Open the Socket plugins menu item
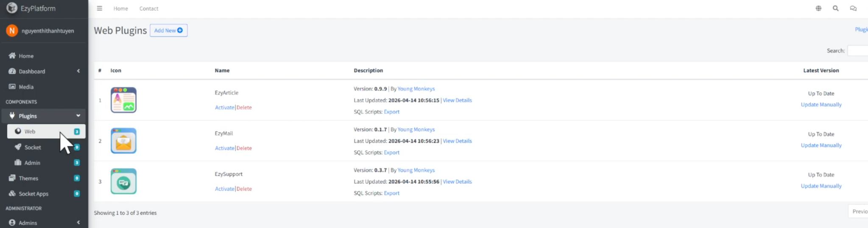The image size is (868, 228). (33, 147)
